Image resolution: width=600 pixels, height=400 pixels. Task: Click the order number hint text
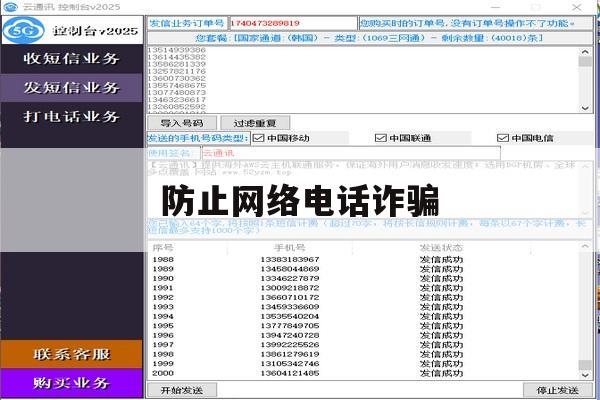[x=467, y=23]
